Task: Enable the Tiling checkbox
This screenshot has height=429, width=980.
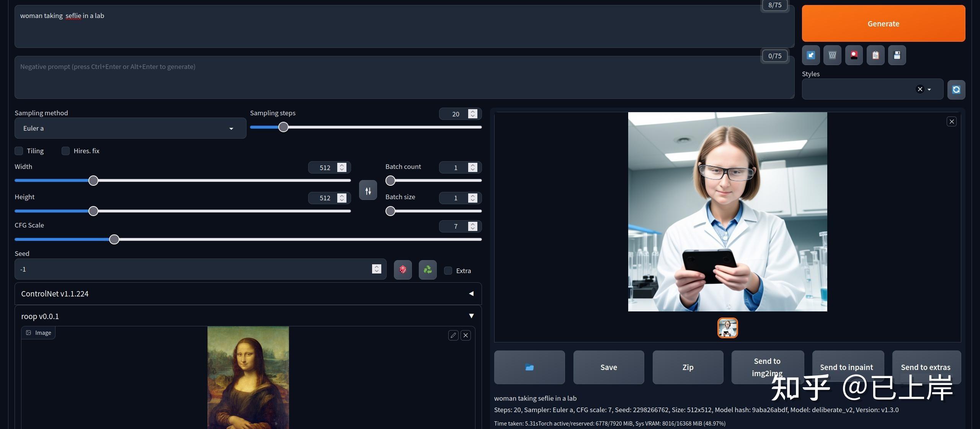Action: (x=19, y=151)
